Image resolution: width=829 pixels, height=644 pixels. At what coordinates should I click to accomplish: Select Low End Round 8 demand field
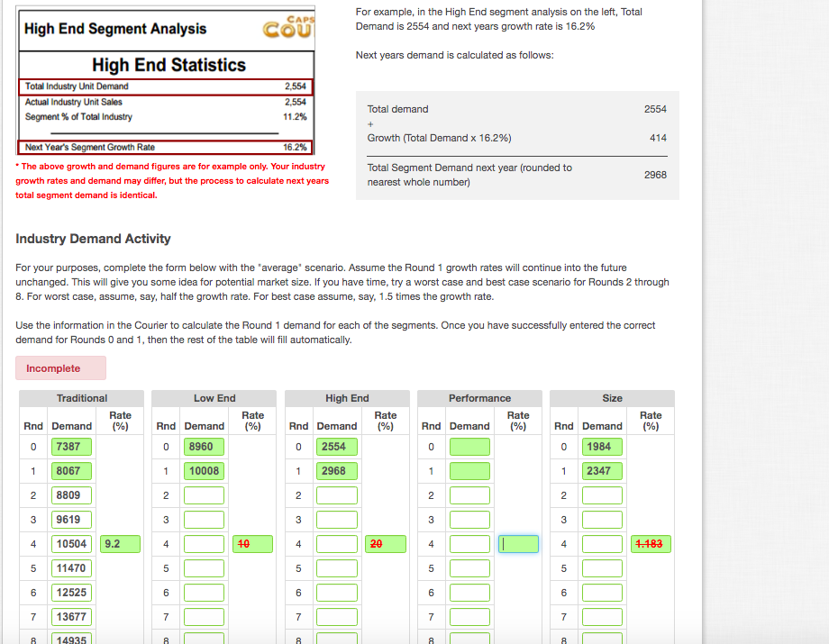point(204,639)
